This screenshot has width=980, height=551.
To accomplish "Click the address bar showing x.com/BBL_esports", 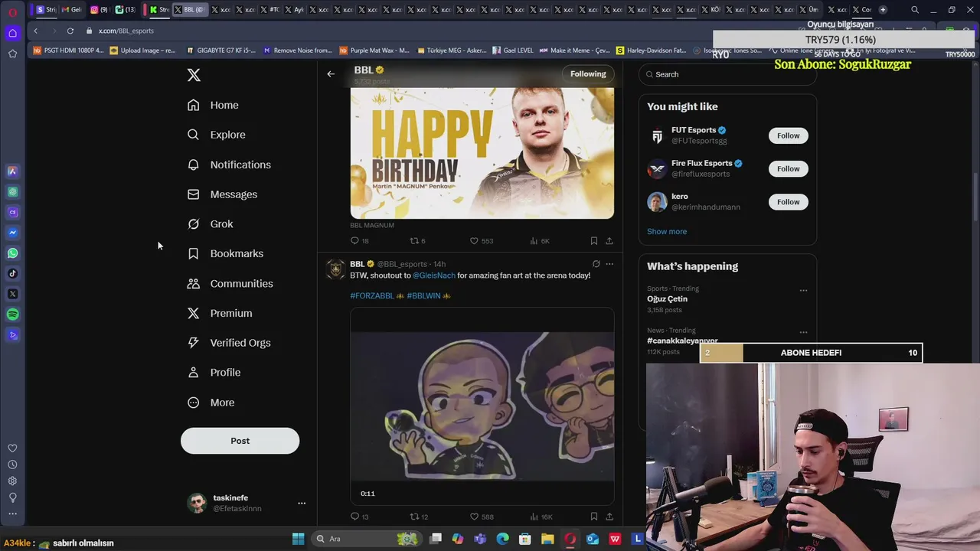I will click(x=126, y=31).
